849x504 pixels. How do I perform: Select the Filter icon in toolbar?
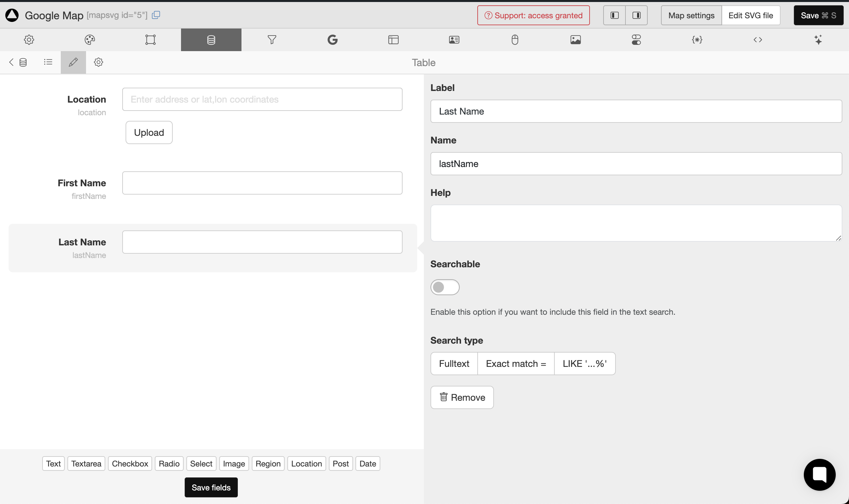pyautogui.click(x=272, y=40)
